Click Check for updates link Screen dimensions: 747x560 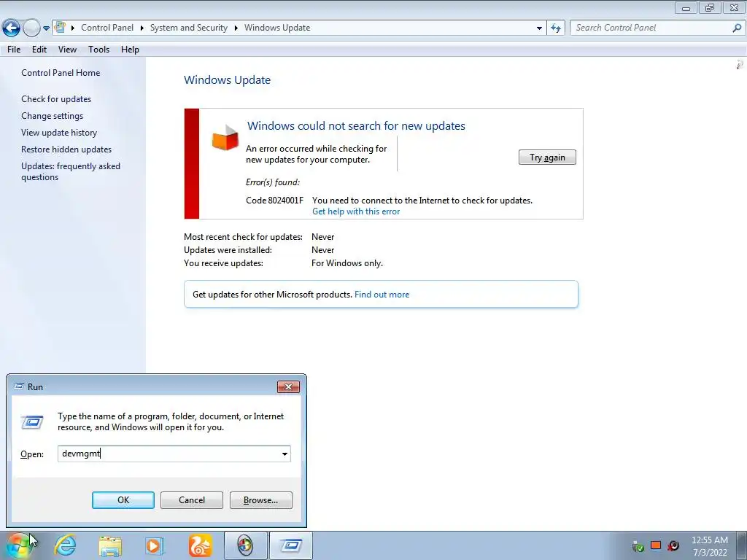point(56,99)
